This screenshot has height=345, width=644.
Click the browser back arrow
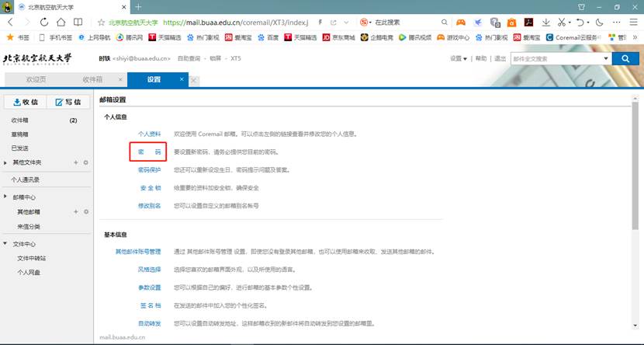pos(10,23)
